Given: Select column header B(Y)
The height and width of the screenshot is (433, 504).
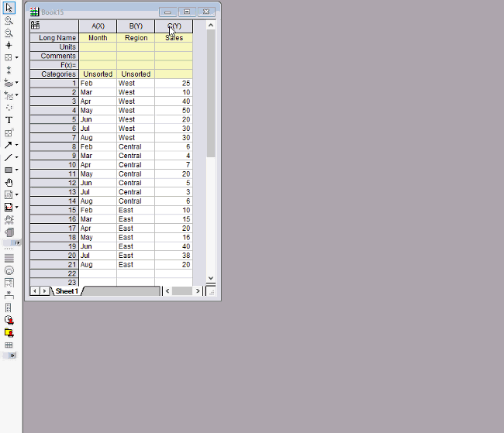Looking at the screenshot, I should pos(136,26).
